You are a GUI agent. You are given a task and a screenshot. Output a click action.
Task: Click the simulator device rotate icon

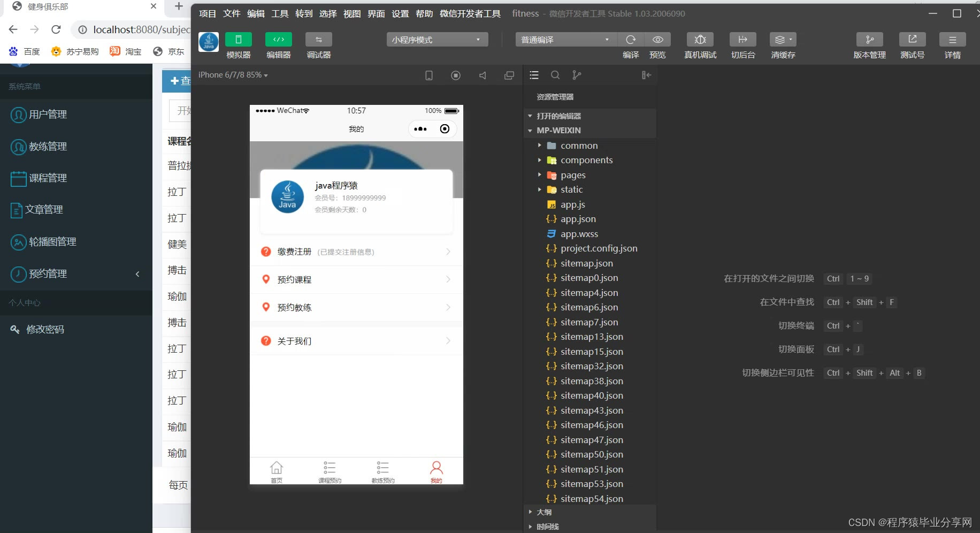point(429,75)
